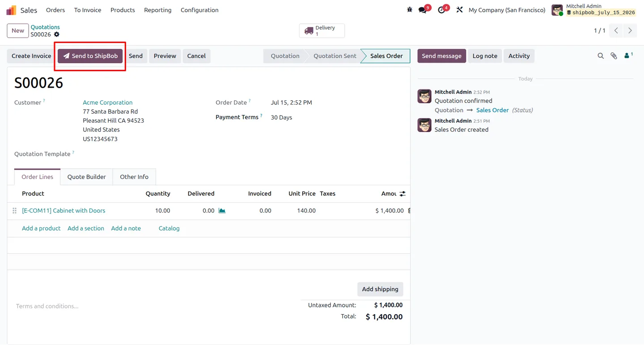Open the Acme Corporation customer link
This screenshot has height=345, width=644.
[108, 102]
